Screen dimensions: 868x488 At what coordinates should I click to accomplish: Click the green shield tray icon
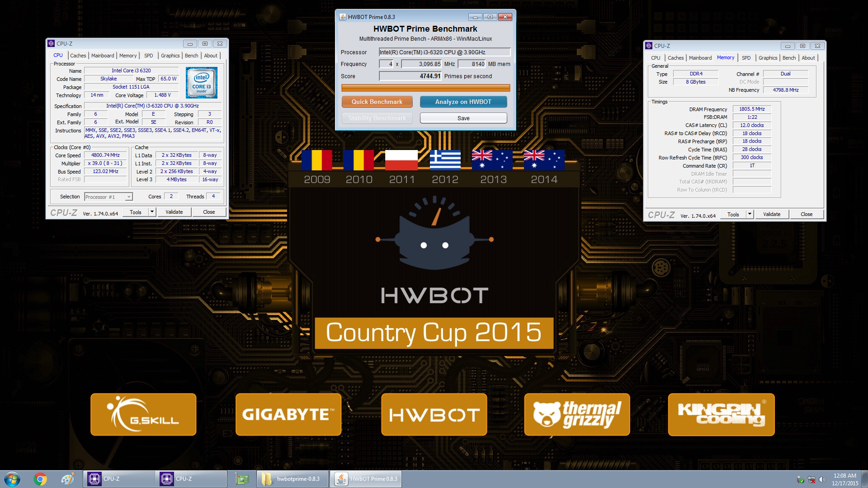pyautogui.click(x=801, y=479)
